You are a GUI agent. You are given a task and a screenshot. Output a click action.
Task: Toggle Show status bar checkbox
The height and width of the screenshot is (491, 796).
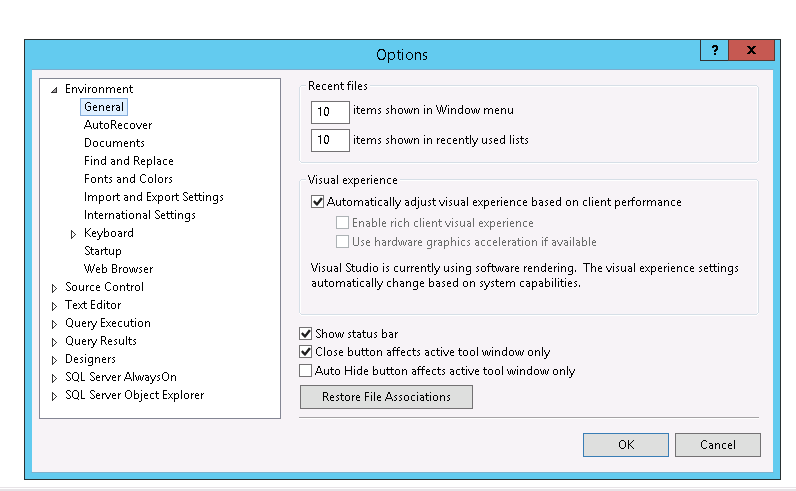306,334
